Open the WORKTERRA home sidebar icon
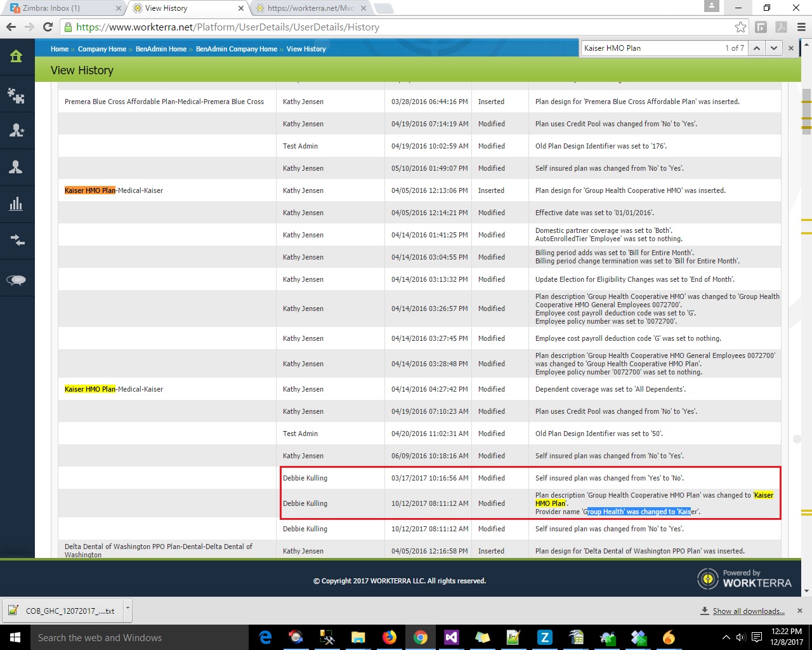The image size is (812, 650). click(x=16, y=56)
